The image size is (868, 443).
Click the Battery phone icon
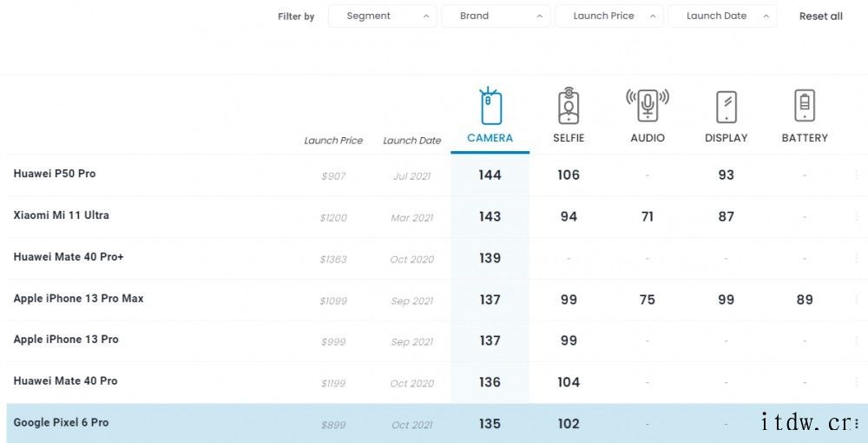point(805,105)
